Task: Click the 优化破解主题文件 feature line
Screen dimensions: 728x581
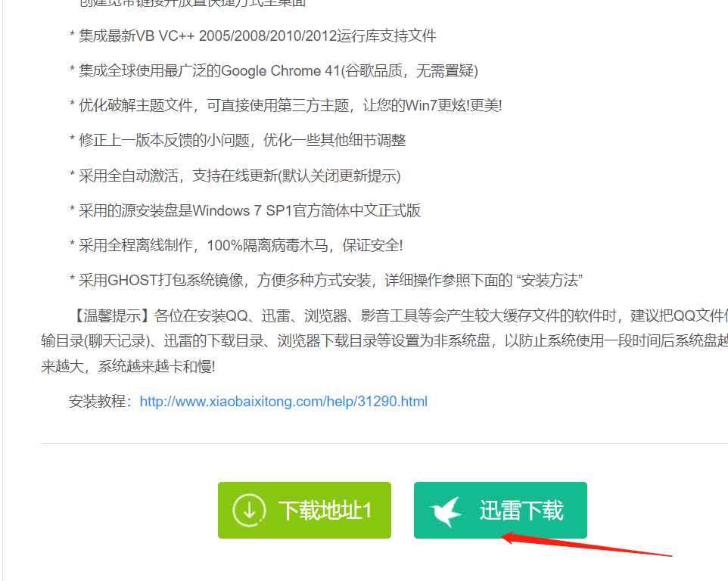Action: (x=286, y=105)
